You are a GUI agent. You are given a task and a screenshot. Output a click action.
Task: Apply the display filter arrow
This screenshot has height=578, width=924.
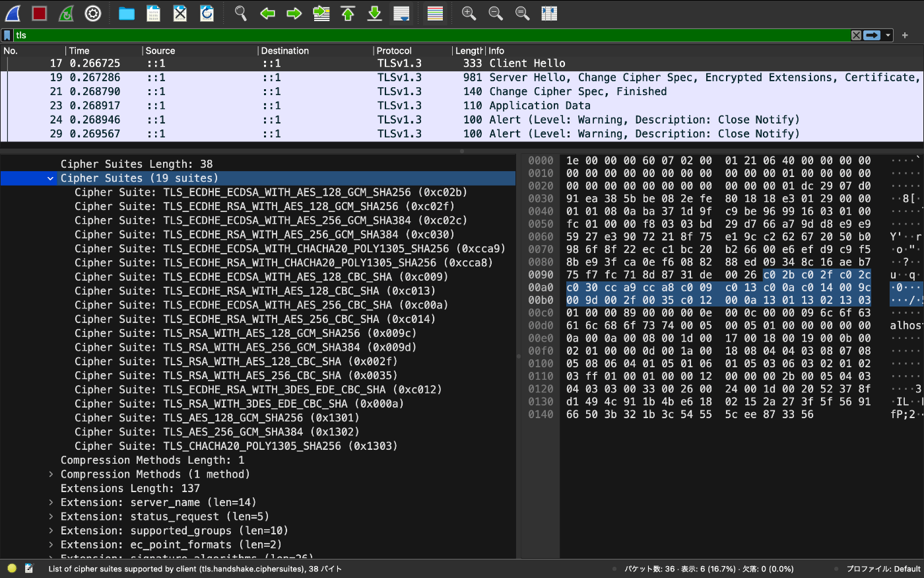(x=872, y=35)
